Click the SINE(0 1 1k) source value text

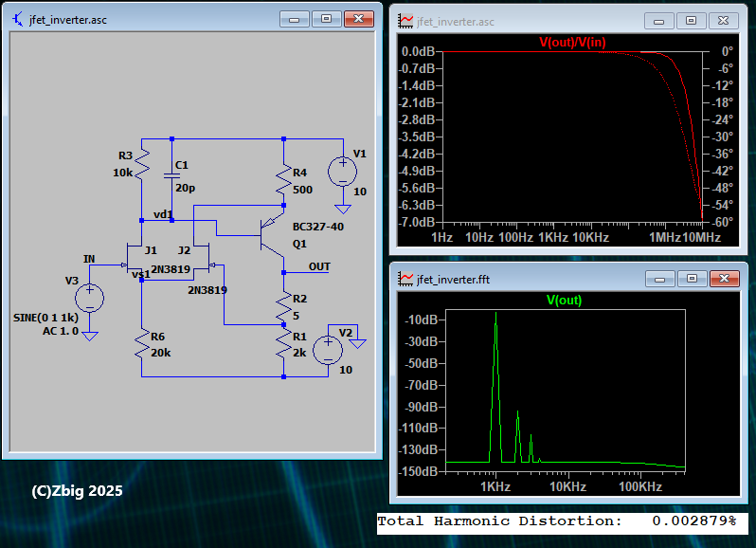coord(45,318)
